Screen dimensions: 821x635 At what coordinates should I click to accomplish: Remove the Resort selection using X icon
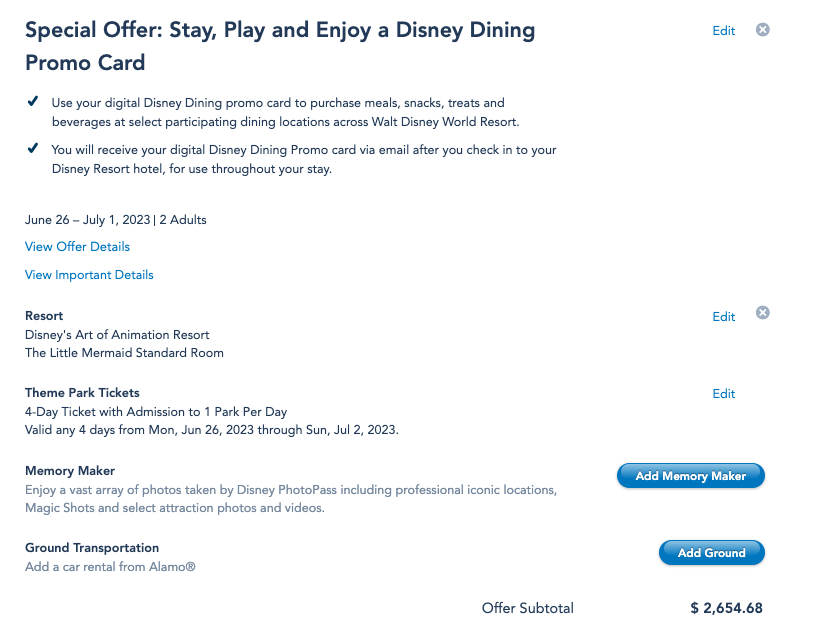(x=762, y=313)
